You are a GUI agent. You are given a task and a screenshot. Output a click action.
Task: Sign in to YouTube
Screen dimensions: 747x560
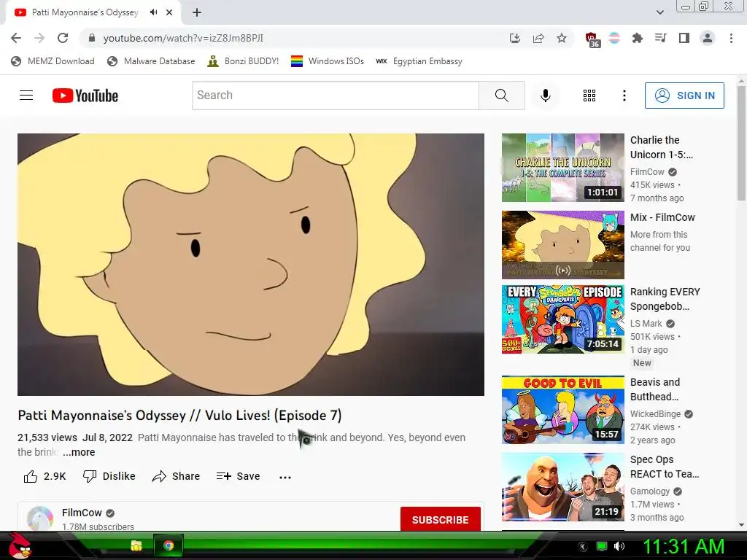684,96
